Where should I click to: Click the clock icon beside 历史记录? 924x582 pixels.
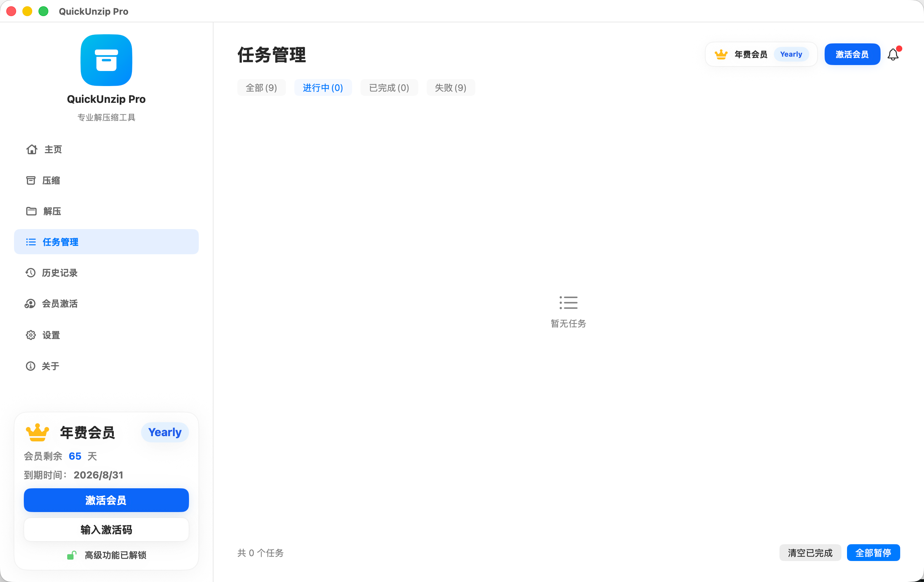click(30, 272)
